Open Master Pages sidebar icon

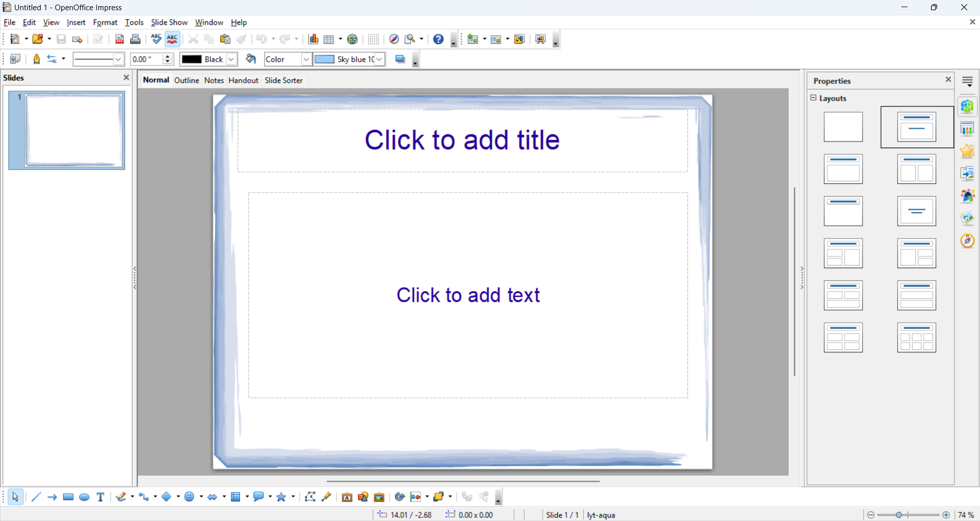pyautogui.click(x=968, y=129)
